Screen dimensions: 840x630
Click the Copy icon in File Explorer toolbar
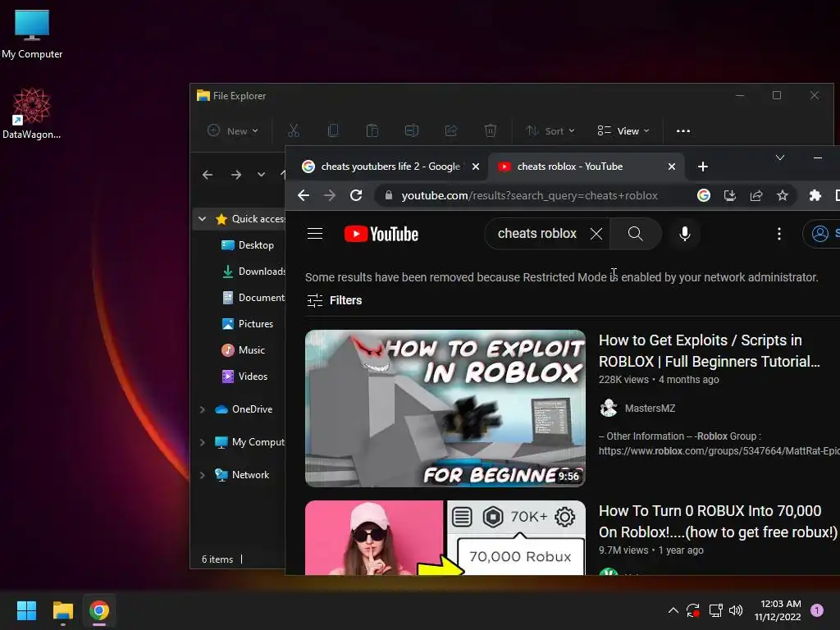[x=333, y=130]
